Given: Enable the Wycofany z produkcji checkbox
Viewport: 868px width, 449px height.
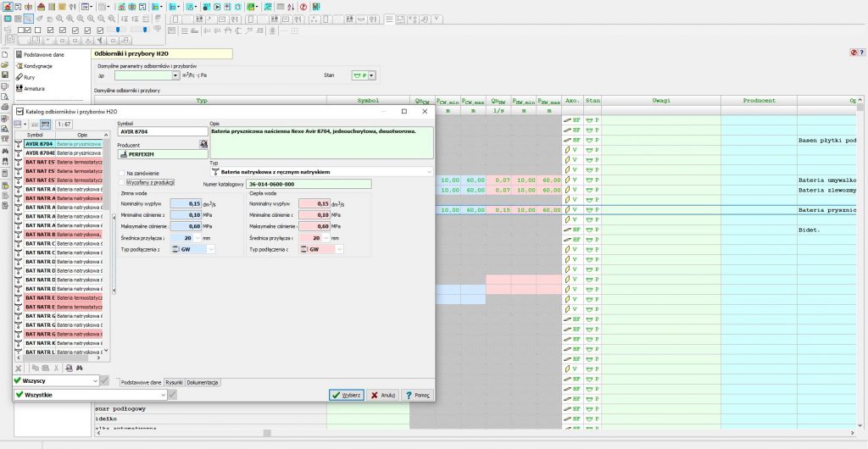Looking at the screenshot, I should click(121, 182).
